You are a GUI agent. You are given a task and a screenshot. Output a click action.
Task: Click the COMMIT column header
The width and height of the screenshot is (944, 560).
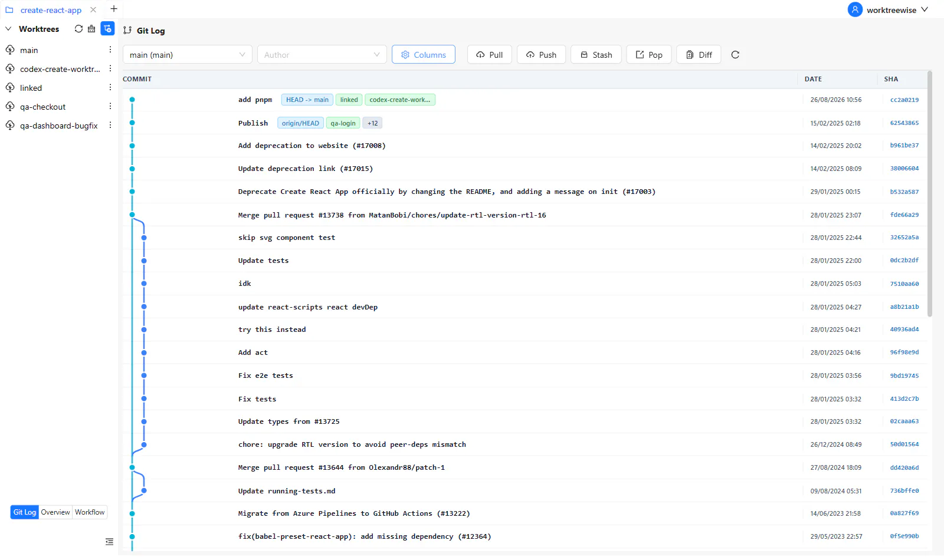pos(137,79)
